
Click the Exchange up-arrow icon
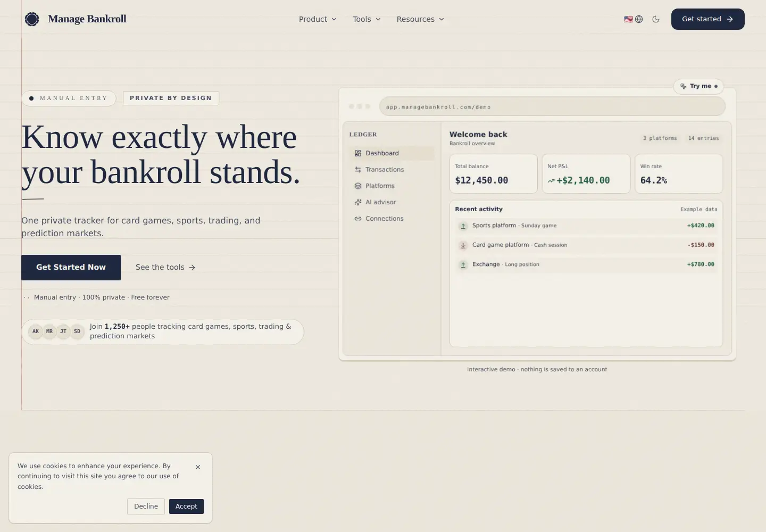(463, 264)
